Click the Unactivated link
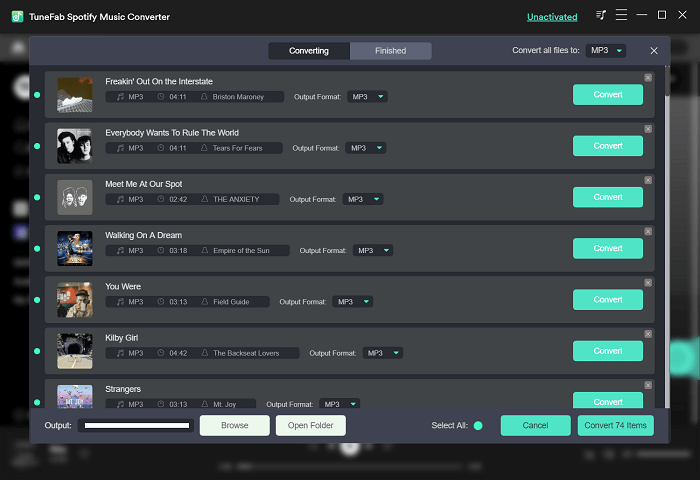The height and width of the screenshot is (480, 700). point(551,17)
